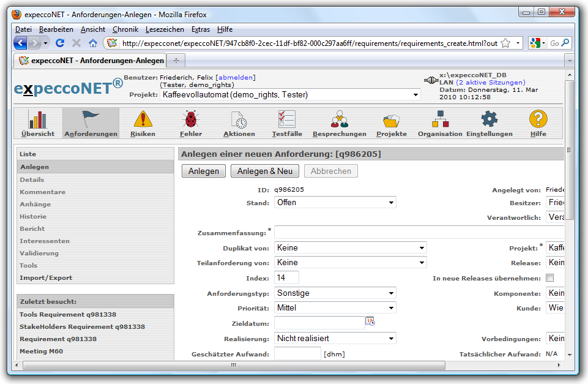Go to Organisation chart icon
Image resolution: width=588 pixels, height=384 pixels.
(x=440, y=120)
